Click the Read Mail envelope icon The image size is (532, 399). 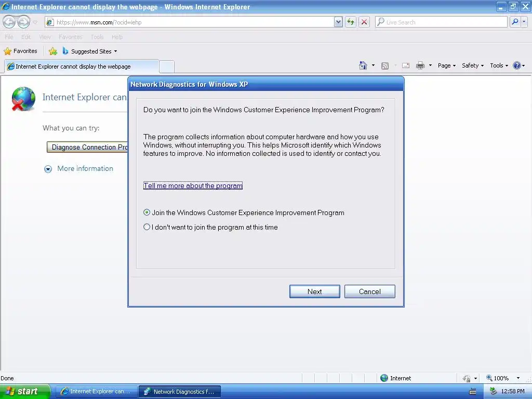pos(405,65)
